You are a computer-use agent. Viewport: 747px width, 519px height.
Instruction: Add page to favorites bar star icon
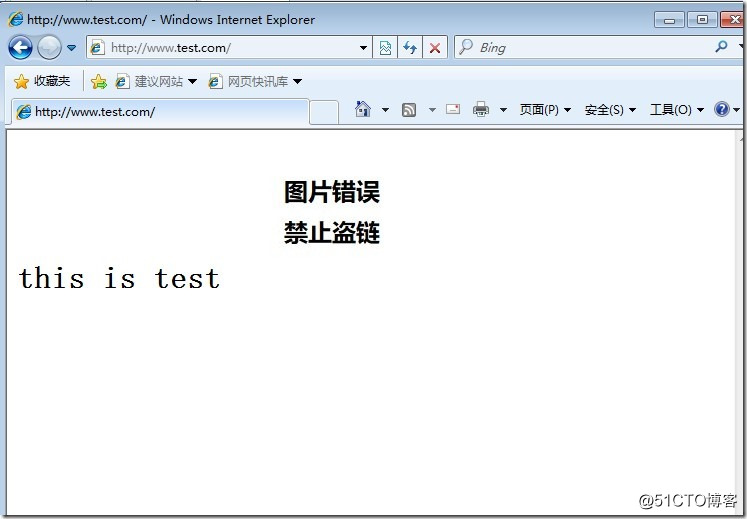[99, 81]
